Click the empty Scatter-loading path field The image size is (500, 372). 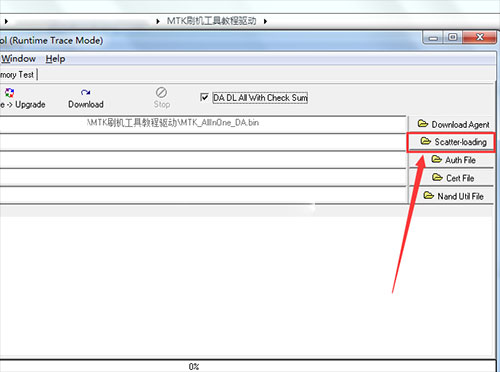click(203, 142)
